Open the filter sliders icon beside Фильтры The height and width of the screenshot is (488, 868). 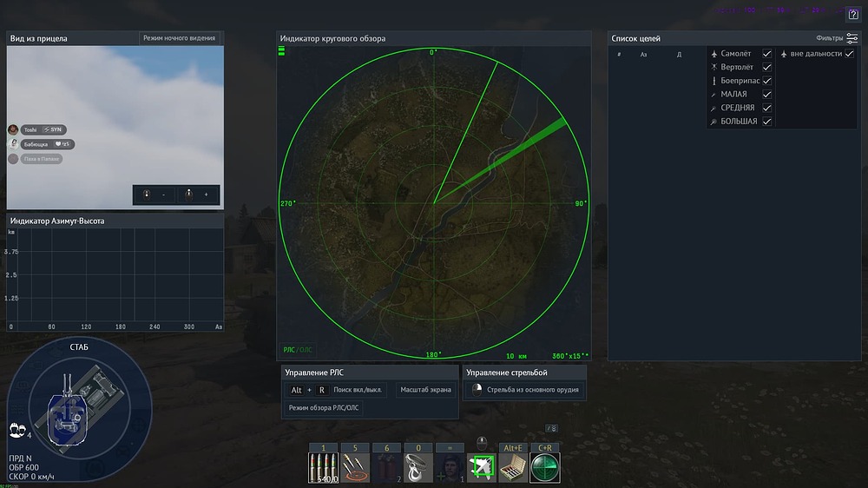(852, 38)
